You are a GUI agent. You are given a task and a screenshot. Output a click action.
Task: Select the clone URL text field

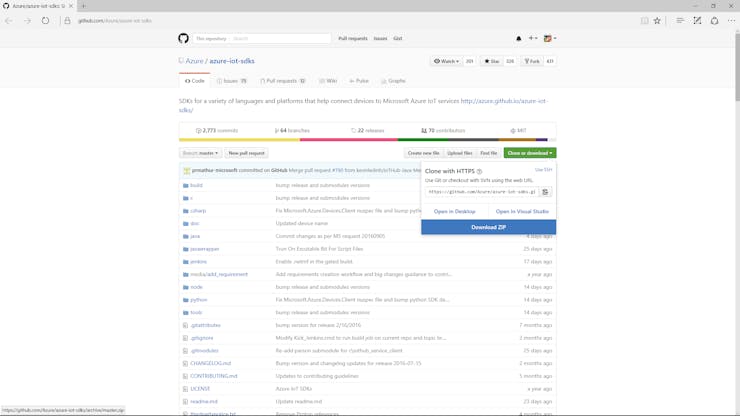tap(481, 192)
